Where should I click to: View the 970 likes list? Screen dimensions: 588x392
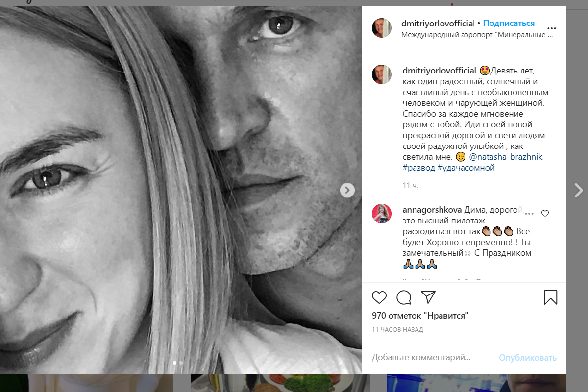point(420,316)
